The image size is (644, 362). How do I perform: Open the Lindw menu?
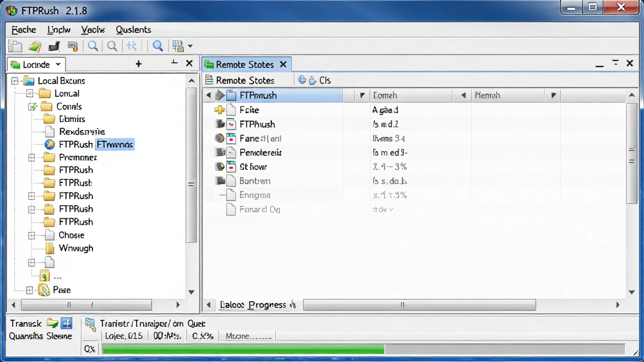(x=58, y=30)
